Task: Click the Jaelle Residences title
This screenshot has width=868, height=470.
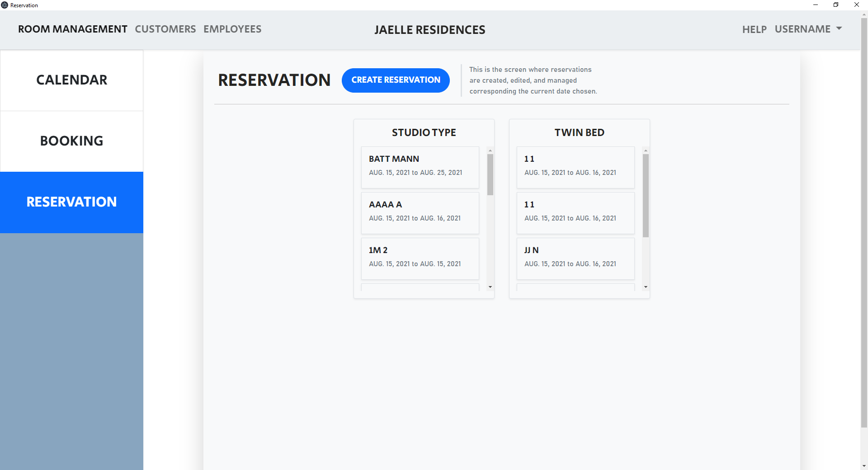Action: pos(430,30)
